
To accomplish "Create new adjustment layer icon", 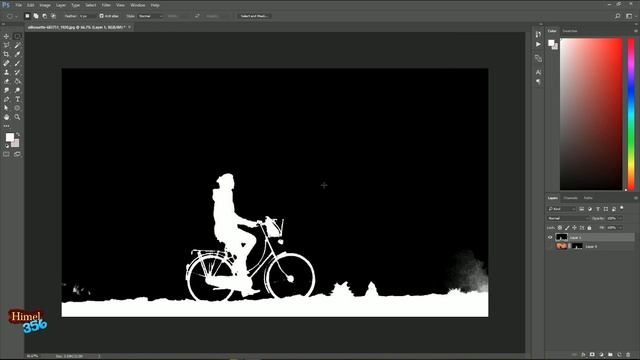I will (x=601, y=355).
